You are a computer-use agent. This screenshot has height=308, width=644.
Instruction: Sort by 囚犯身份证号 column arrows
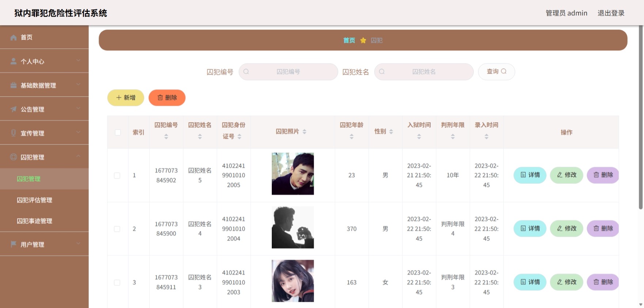[239, 136]
